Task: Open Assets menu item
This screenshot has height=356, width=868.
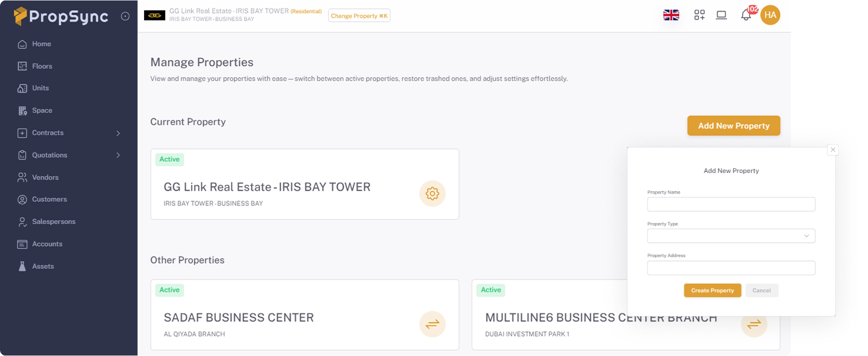Action: coord(43,267)
